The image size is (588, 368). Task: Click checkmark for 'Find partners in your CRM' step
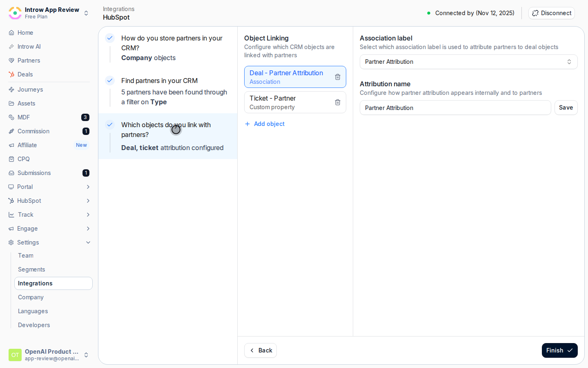point(110,81)
